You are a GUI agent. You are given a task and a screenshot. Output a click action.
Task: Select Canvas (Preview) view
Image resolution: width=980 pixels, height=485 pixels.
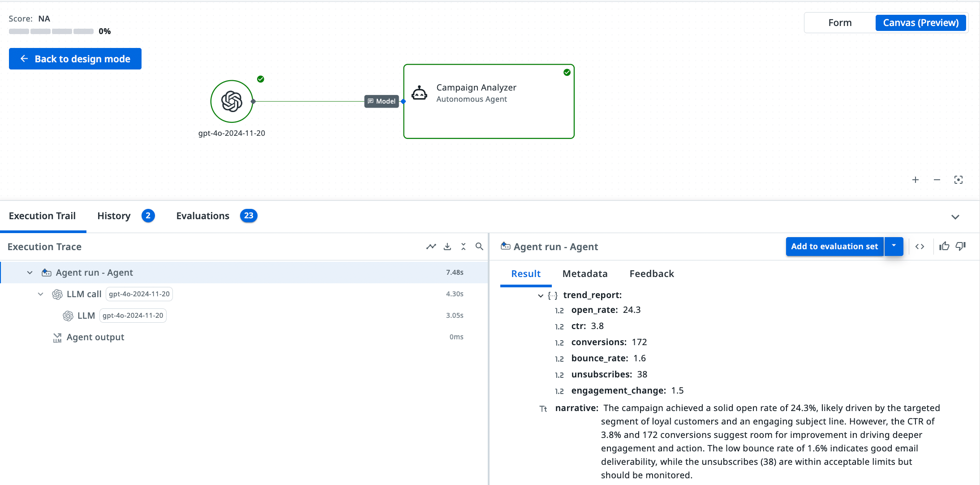[920, 23]
